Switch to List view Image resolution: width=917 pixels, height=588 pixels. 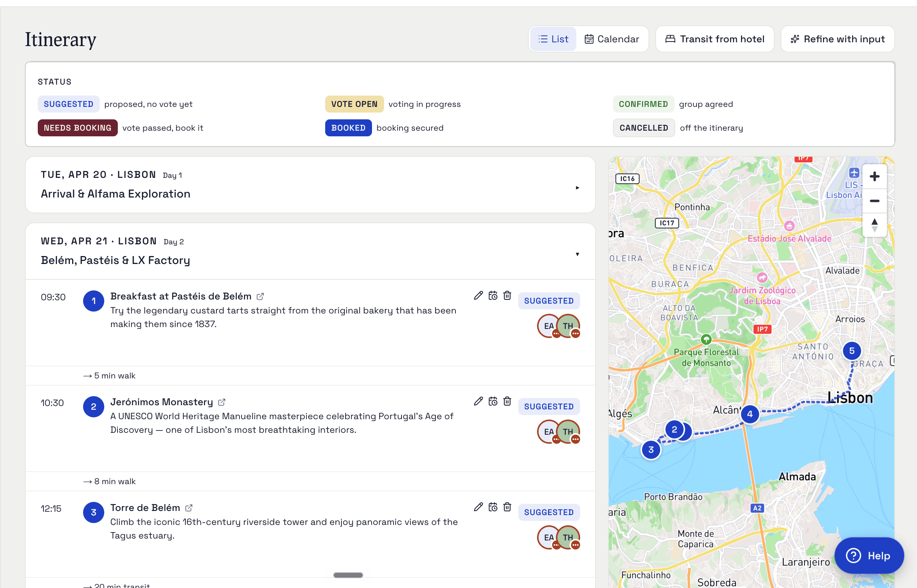click(553, 39)
